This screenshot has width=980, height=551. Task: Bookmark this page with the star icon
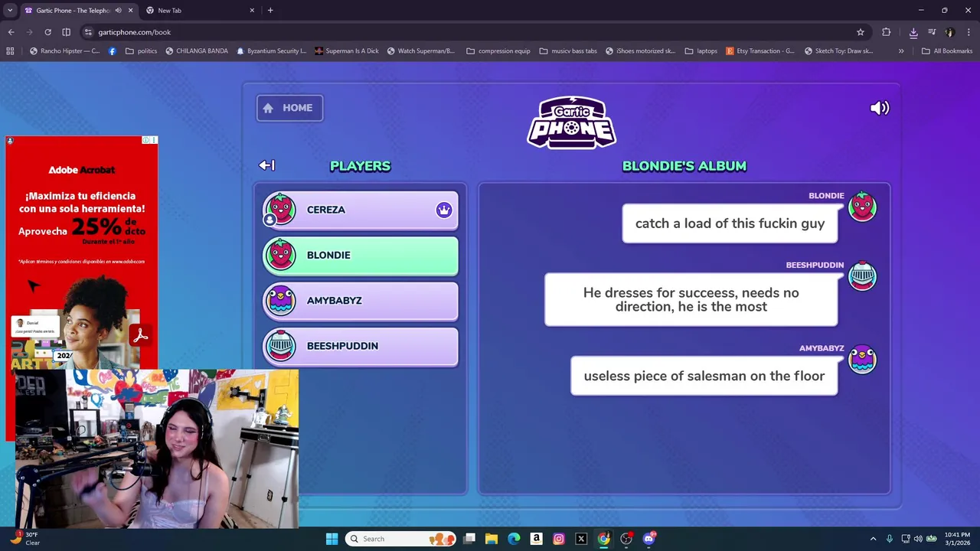click(861, 32)
